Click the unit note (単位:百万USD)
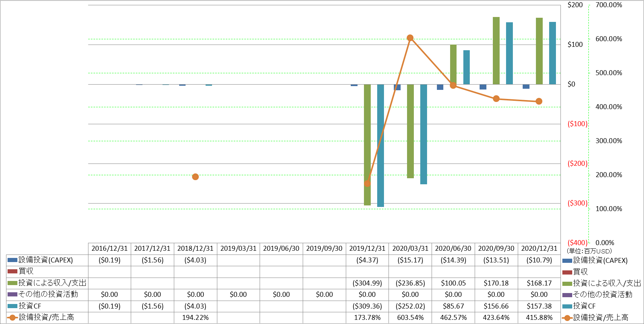Screen dimensions: 644x324 coord(589,251)
